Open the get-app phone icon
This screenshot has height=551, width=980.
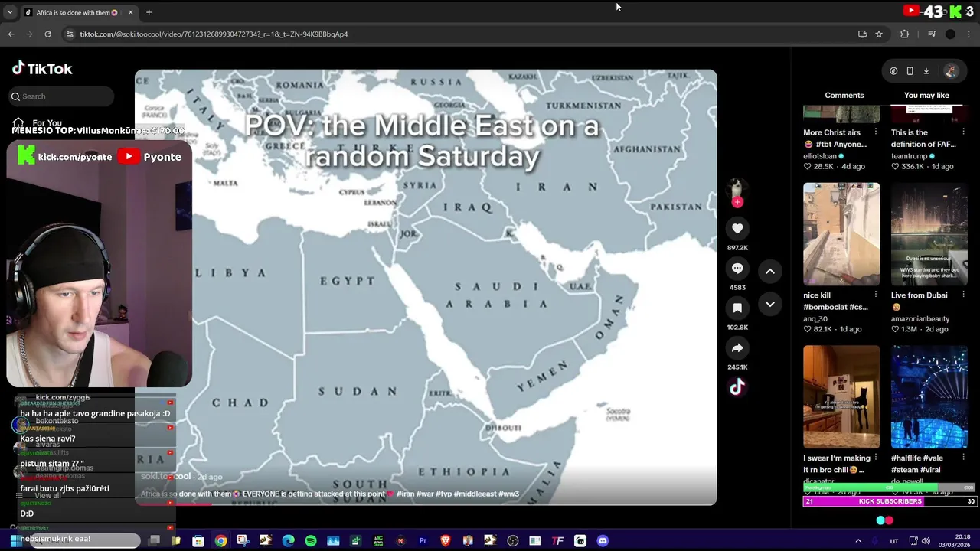coord(910,71)
